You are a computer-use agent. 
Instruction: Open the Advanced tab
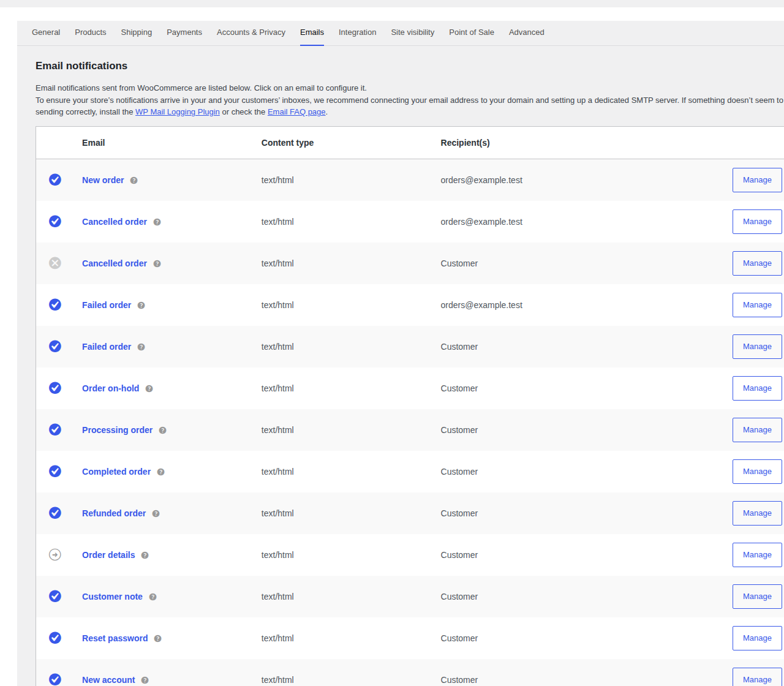(527, 32)
